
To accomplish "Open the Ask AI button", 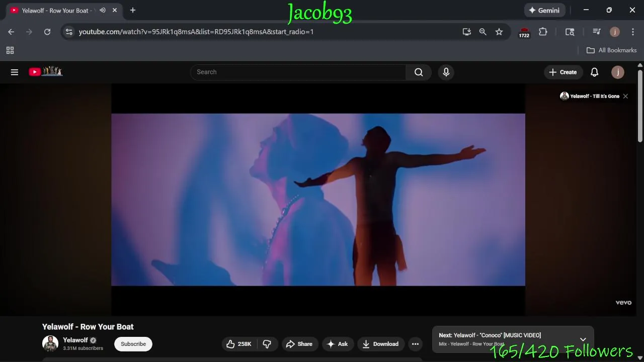I will click(x=337, y=344).
